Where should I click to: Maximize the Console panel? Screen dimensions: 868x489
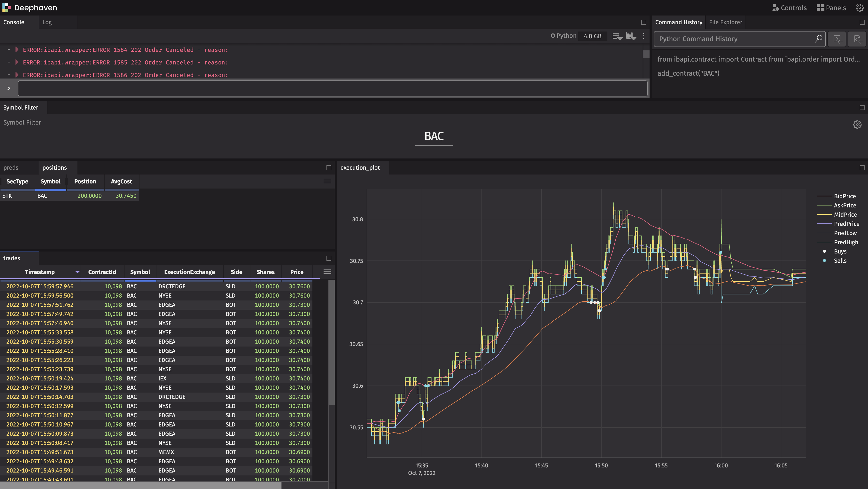click(x=643, y=22)
